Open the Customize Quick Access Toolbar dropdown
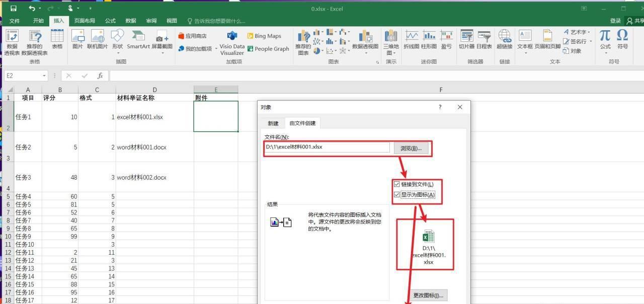This screenshot has height=304, width=644. [x=90, y=9]
